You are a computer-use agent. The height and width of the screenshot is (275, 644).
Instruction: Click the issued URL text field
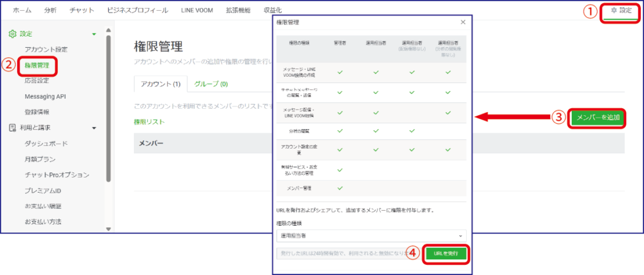349,254
